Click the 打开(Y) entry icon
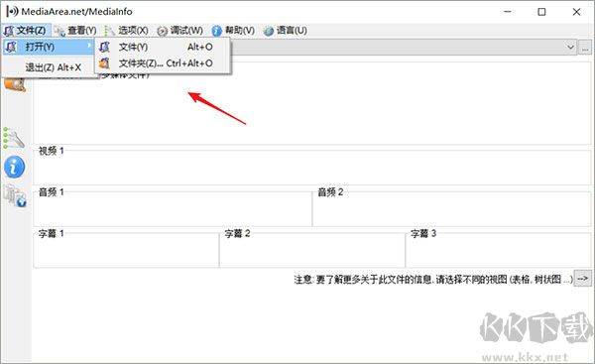The image size is (595, 364). tap(11, 47)
